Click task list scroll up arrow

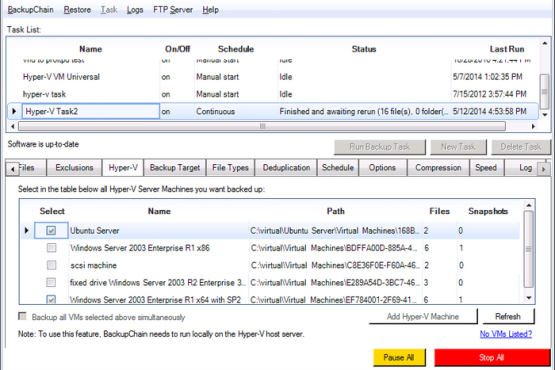pyautogui.click(x=544, y=43)
